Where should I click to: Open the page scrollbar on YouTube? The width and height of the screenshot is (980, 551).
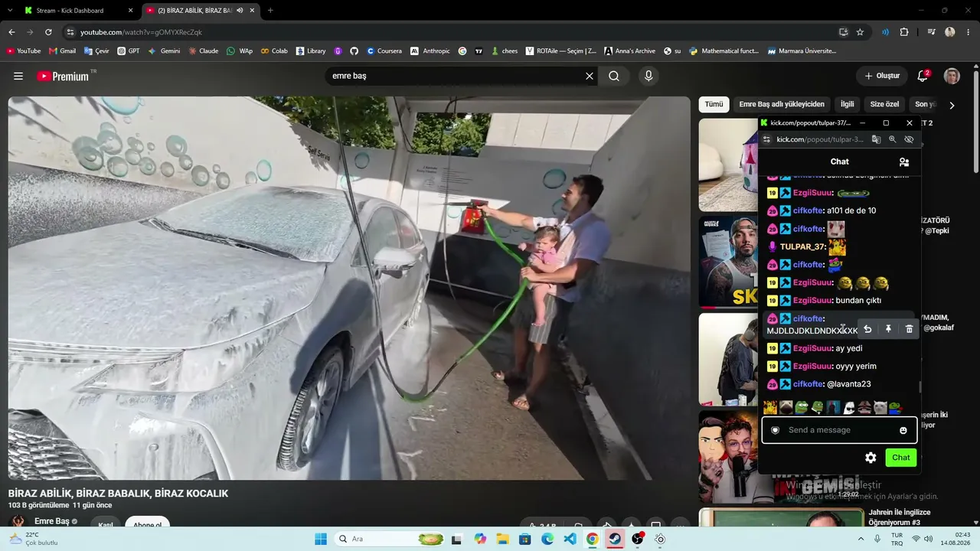click(975, 122)
